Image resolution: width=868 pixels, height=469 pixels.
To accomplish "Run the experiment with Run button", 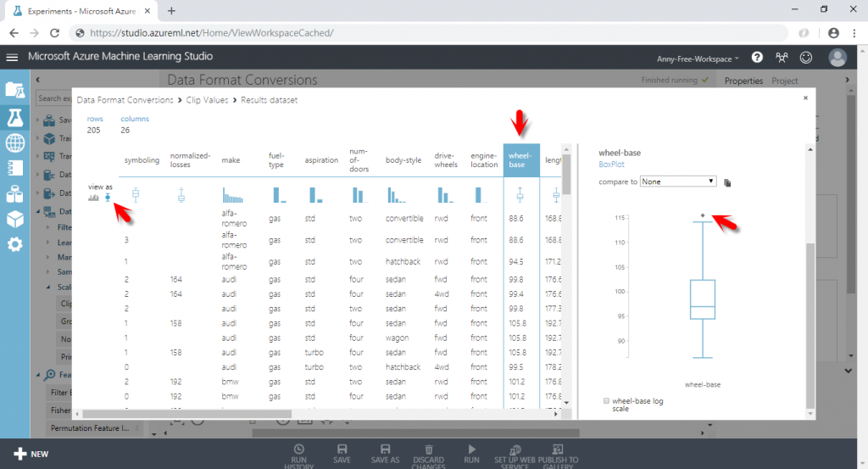I will 471,454.
